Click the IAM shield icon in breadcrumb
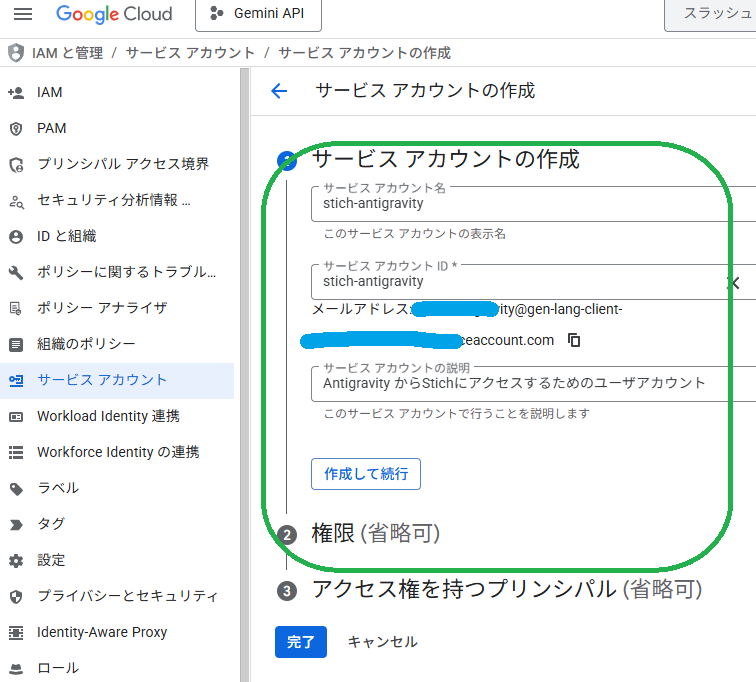The width and height of the screenshot is (756, 682). [15, 53]
